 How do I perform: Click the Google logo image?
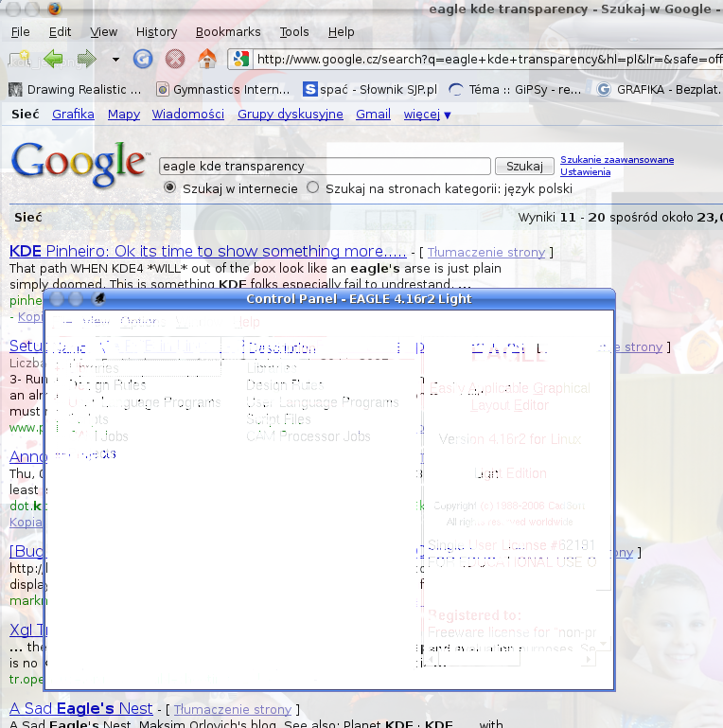click(79, 164)
